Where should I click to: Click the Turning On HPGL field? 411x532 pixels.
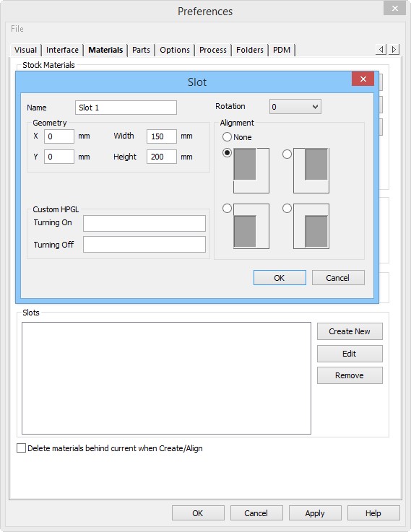click(x=144, y=223)
